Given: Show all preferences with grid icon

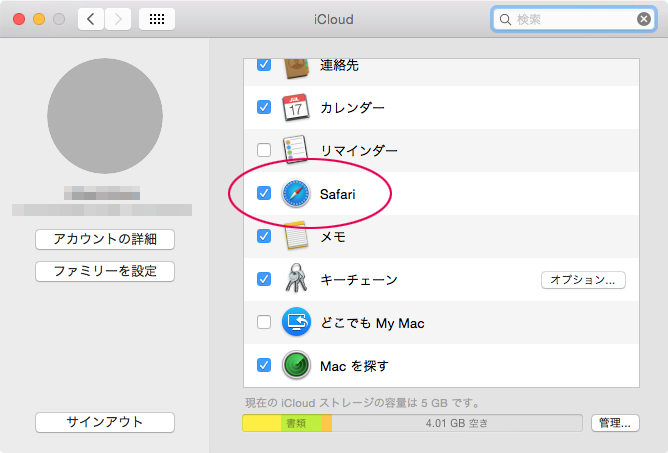Looking at the screenshot, I should (x=157, y=19).
